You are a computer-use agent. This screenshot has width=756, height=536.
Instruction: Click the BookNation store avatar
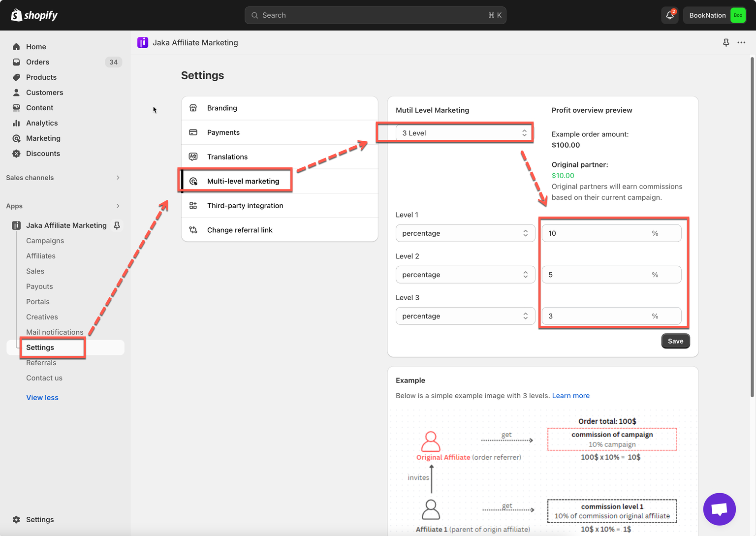[x=738, y=15]
